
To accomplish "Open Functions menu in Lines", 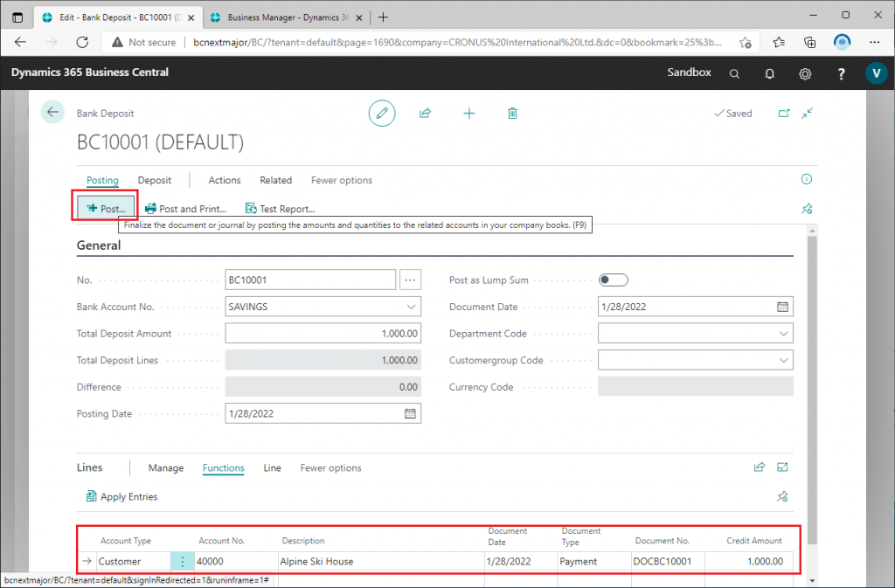I will coord(223,467).
